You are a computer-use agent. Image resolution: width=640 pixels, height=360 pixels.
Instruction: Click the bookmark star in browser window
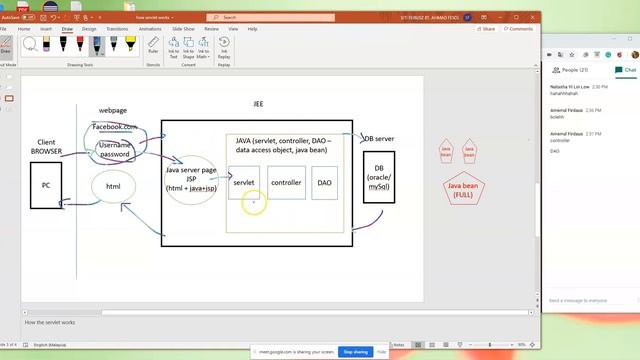pyautogui.click(x=572, y=55)
